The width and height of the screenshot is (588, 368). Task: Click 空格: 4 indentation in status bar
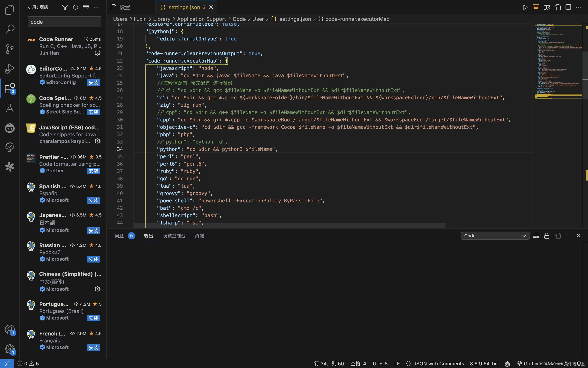358,363
